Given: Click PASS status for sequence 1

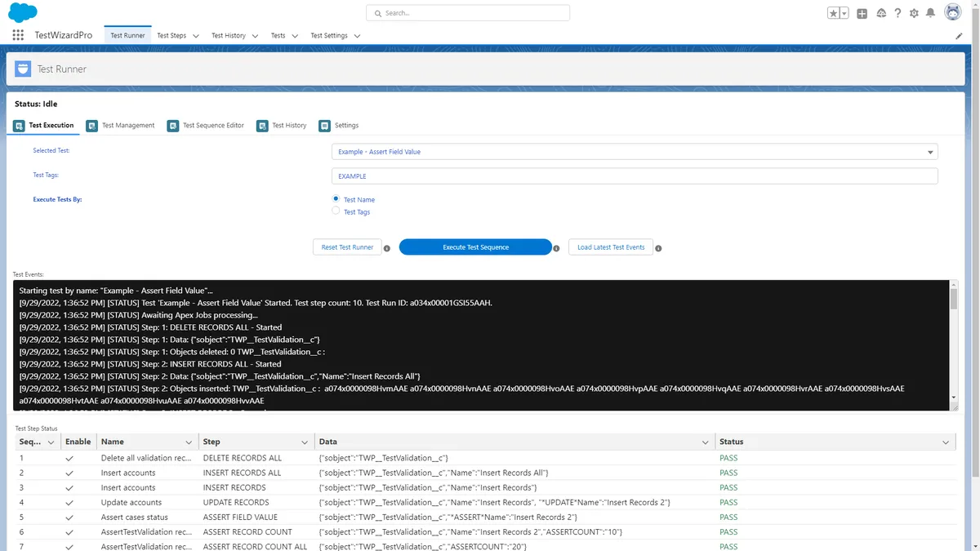Looking at the screenshot, I should [728, 459].
